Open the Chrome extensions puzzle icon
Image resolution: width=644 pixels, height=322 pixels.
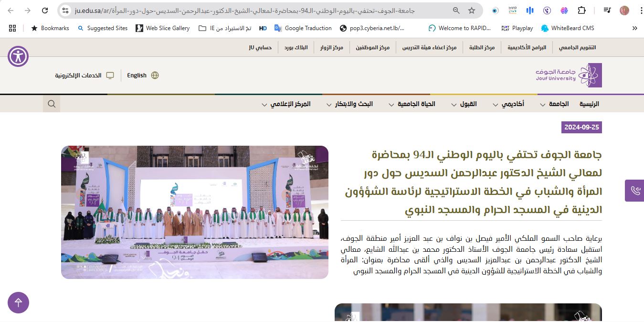pos(581,11)
